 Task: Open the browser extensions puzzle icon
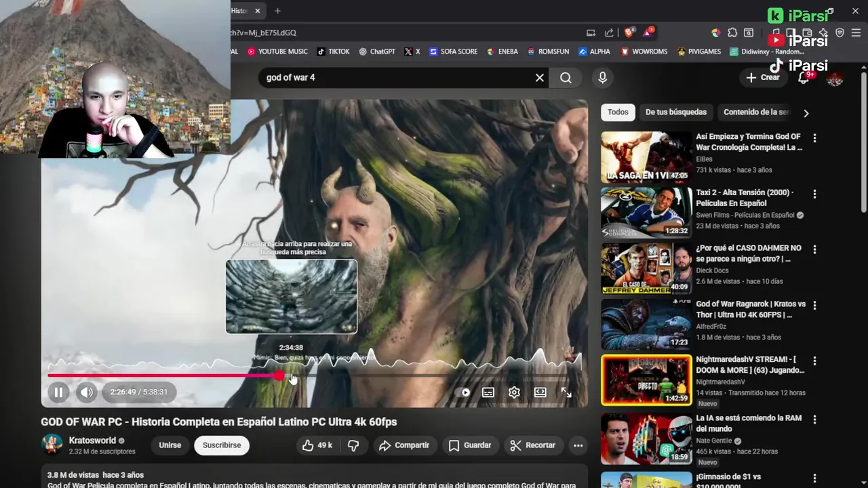[732, 33]
